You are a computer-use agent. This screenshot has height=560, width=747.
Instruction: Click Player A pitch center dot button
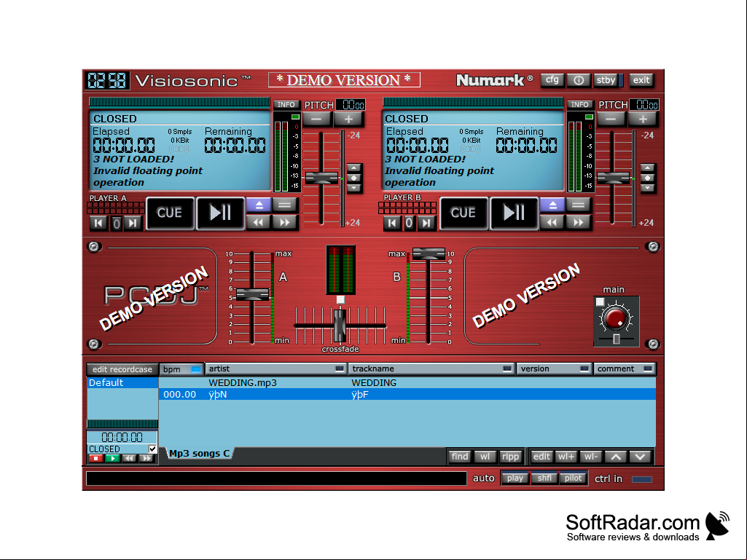(x=353, y=178)
